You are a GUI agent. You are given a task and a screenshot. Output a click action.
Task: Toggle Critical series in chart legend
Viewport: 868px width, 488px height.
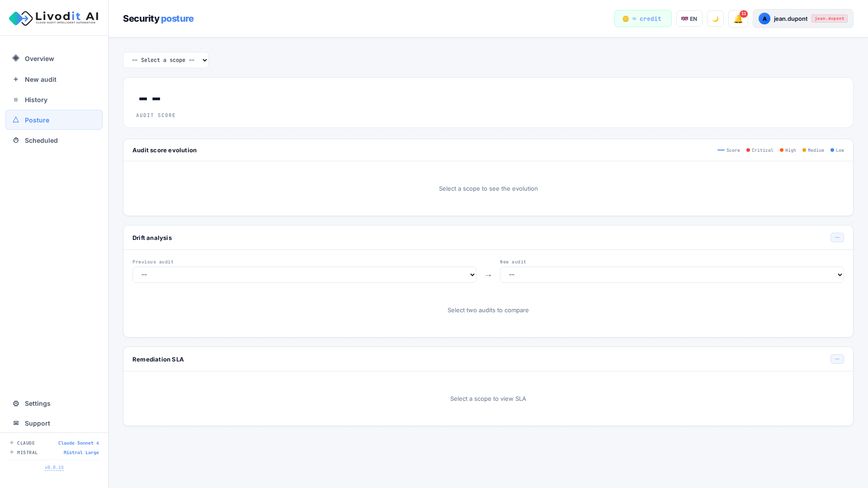coord(760,150)
